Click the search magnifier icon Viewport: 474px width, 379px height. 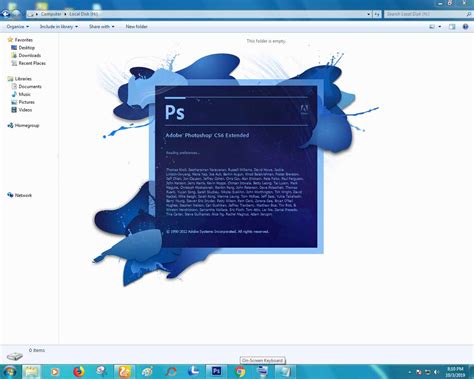469,14
